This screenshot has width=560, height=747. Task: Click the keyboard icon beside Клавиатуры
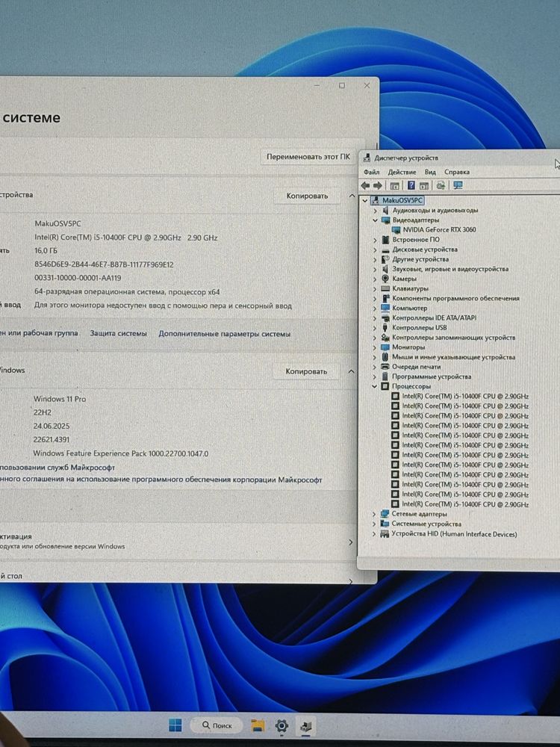coord(385,288)
